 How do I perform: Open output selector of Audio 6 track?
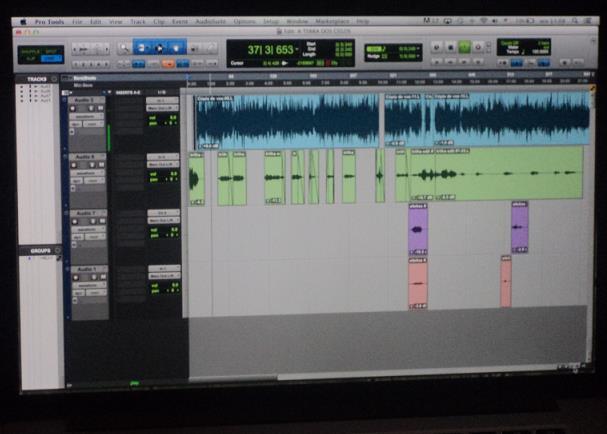[x=163, y=165]
